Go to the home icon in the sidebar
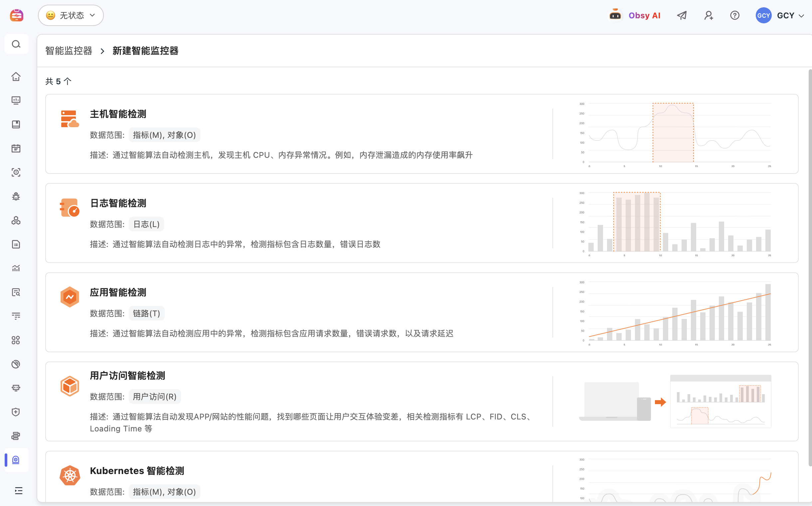812x506 pixels. pyautogui.click(x=16, y=77)
